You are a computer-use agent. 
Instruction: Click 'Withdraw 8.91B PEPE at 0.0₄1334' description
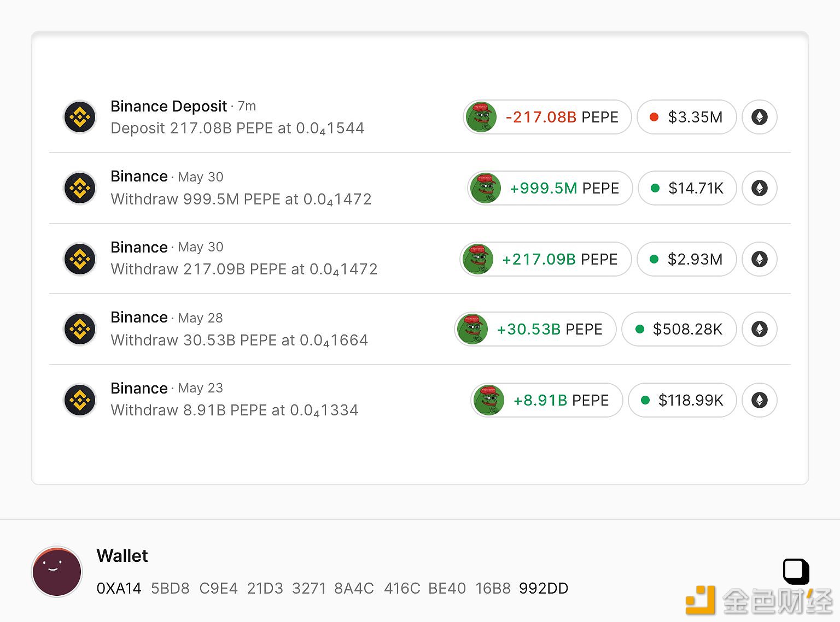pos(235,410)
